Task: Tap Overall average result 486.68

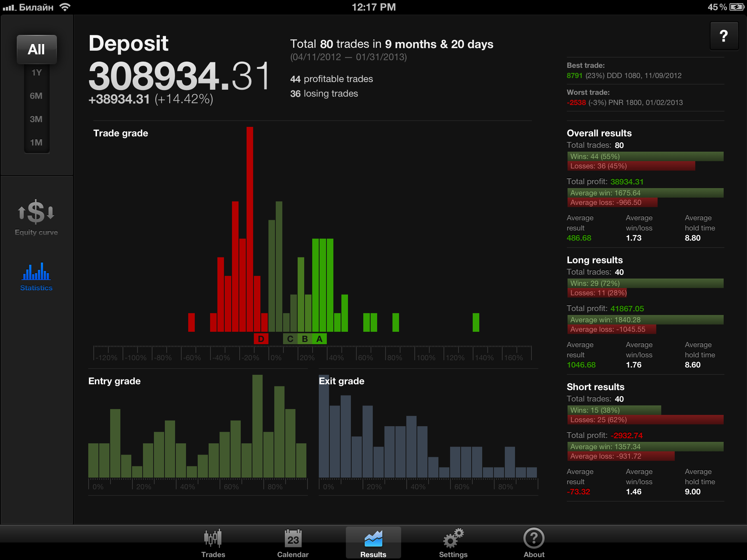Action: (579, 238)
